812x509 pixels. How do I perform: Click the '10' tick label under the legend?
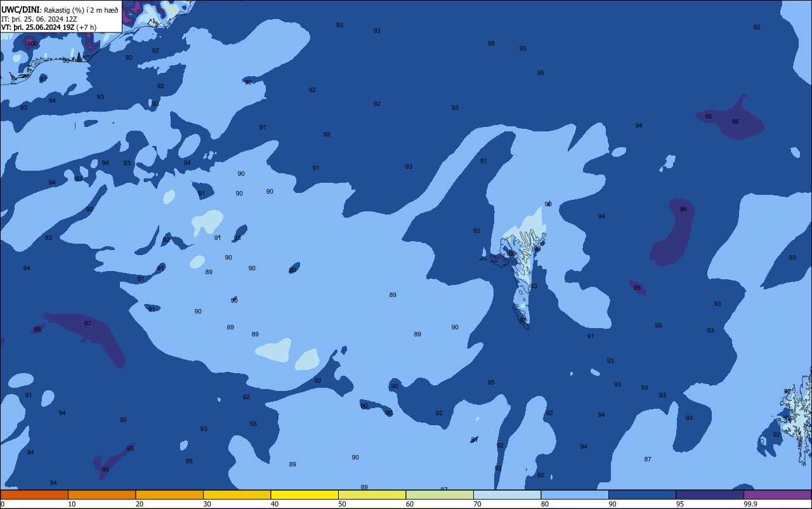(x=72, y=504)
